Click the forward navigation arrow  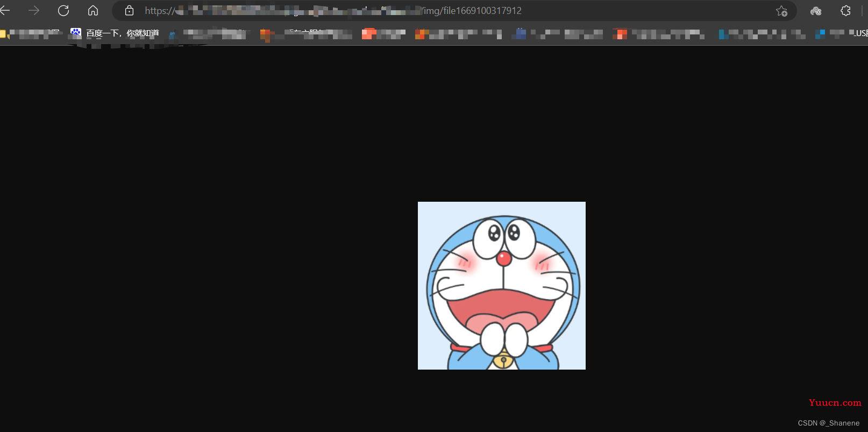[x=34, y=11]
